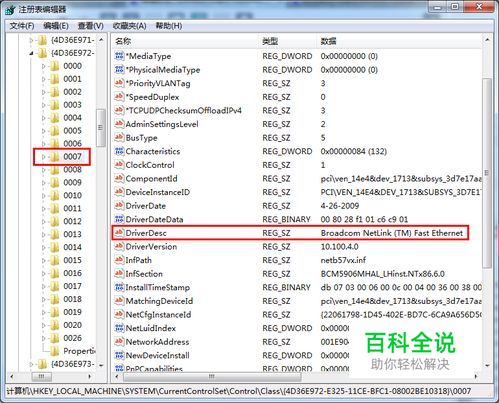
Task: Click the folder icon of key 0007
Action: click(x=55, y=156)
